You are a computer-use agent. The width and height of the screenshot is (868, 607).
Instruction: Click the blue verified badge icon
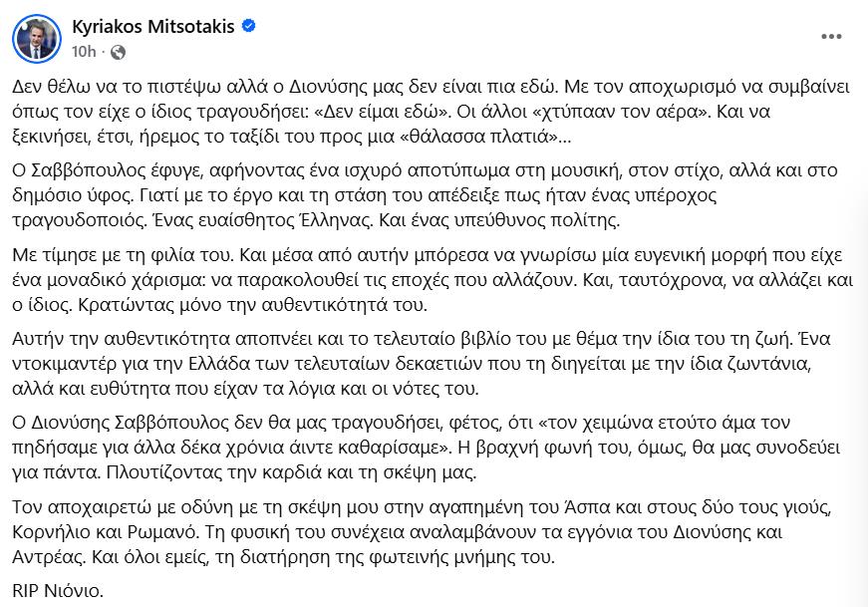(x=249, y=27)
